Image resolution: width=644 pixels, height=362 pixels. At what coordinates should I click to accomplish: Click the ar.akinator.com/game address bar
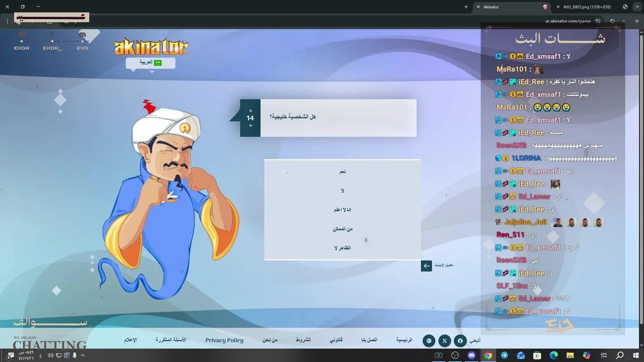tap(568, 21)
